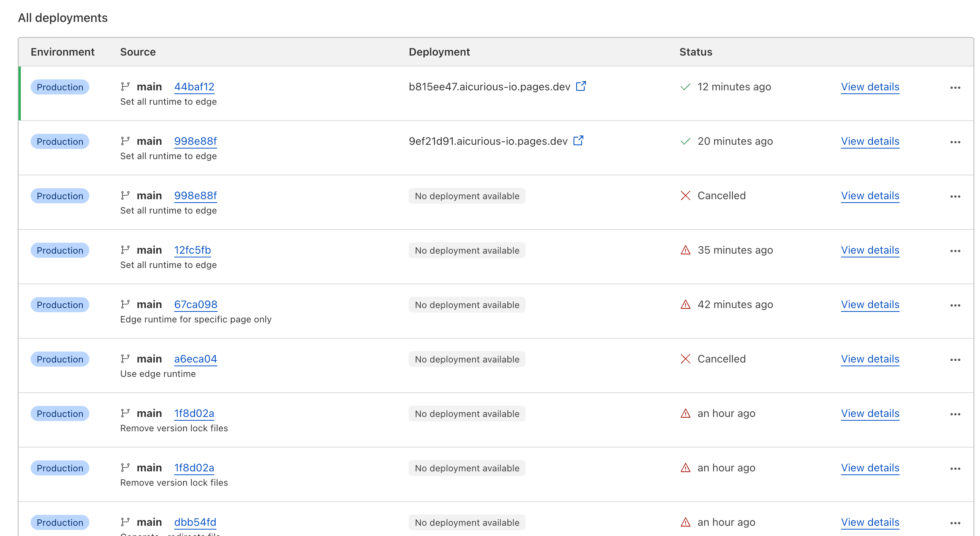Click the warning triangle on the 42-minutes-ago row

click(x=686, y=304)
